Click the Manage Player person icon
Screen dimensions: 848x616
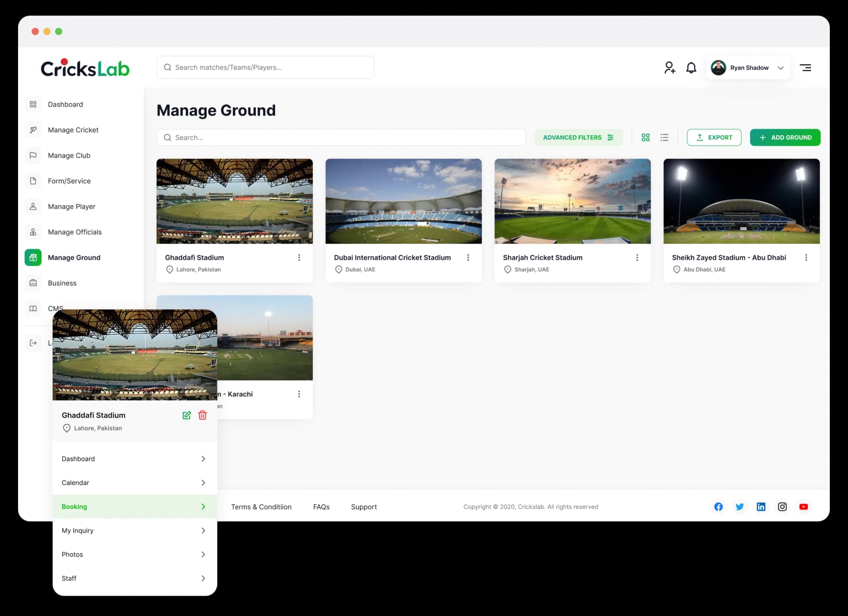point(33,207)
